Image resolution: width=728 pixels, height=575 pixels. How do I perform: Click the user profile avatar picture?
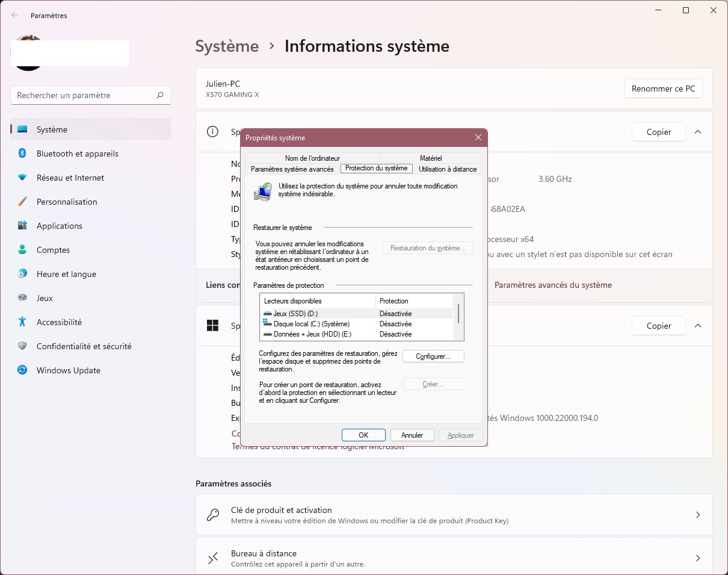pos(28,53)
